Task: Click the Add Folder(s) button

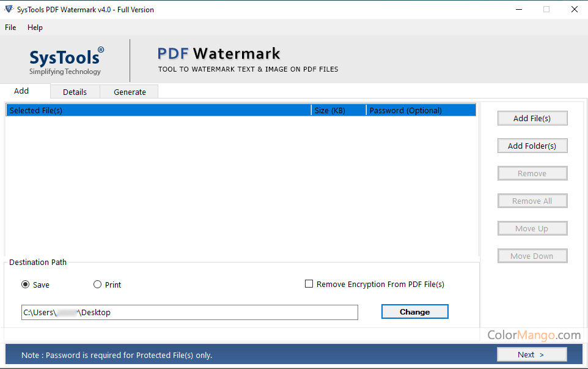Action: point(532,146)
